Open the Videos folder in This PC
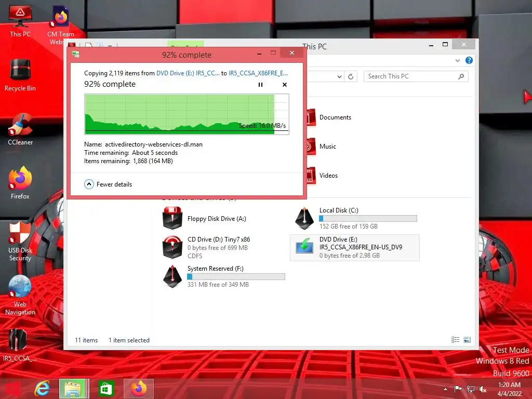Viewport: 532px width, 399px height. coord(322,176)
